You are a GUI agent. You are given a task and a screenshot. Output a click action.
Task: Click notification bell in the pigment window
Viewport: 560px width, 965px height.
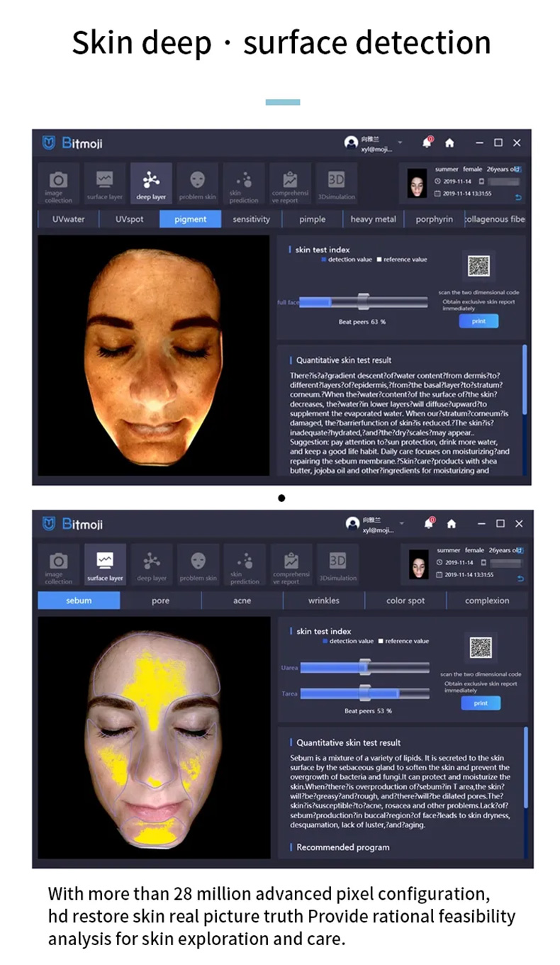(x=427, y=143)
